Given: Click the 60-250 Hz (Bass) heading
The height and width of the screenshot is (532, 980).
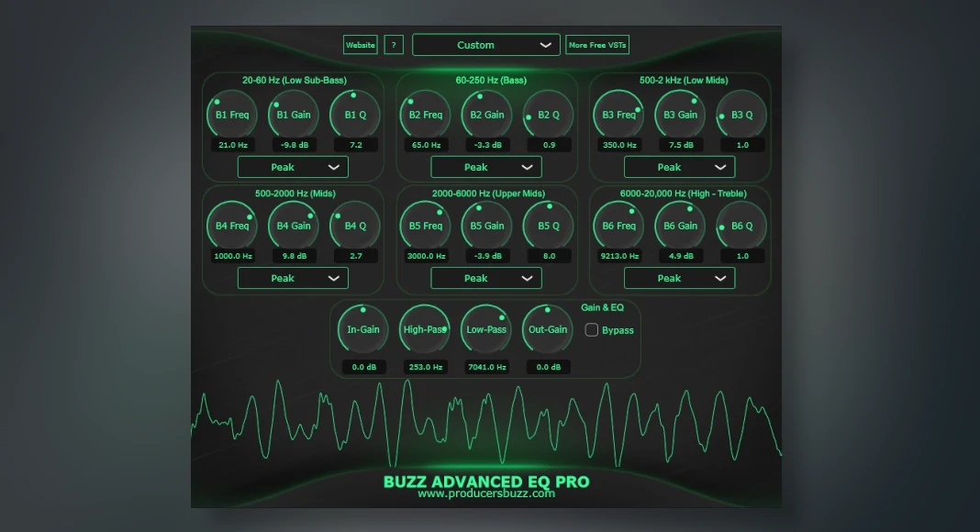Looking at the screenshot, I should pos(491,80).
